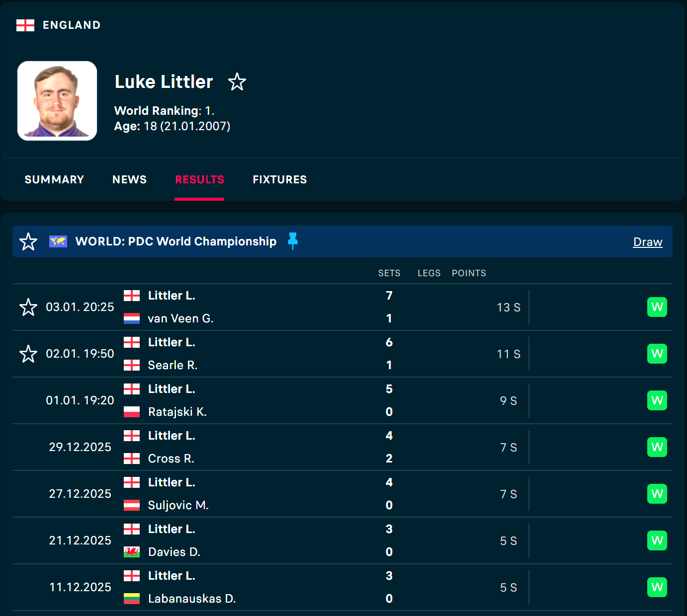Click the W badge for the Labanauskas match
This screenshot has width=687, height=616.
[657, 587]
